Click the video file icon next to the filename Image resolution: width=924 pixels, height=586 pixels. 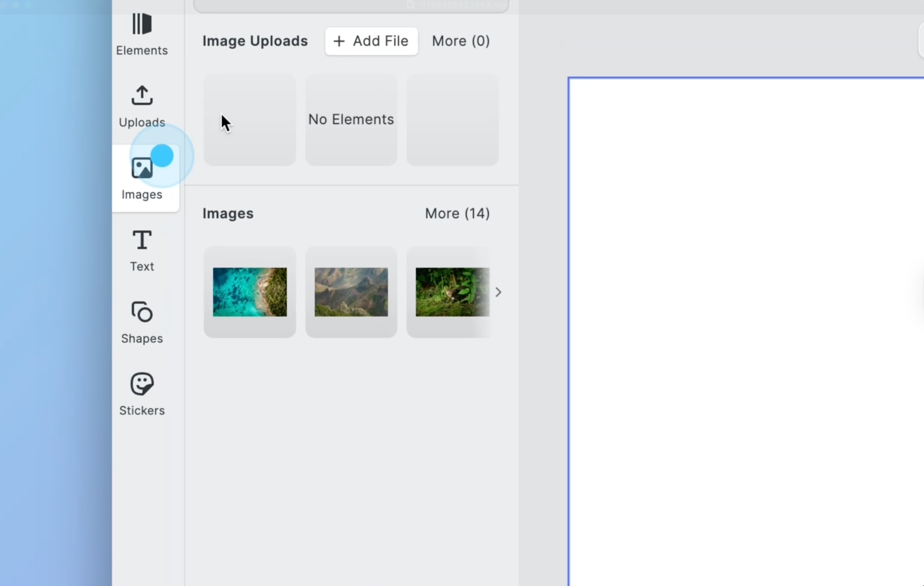[x=411, y=5]
